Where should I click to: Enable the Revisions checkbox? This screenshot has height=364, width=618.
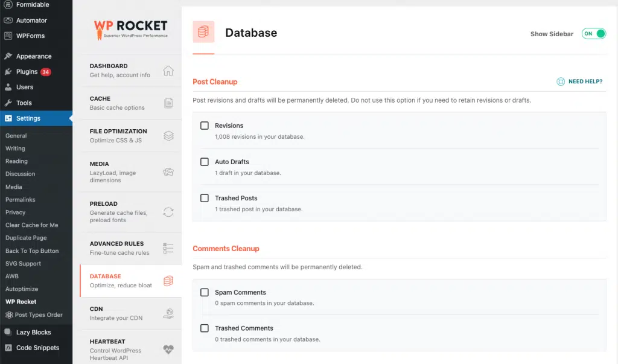point(204,126)
